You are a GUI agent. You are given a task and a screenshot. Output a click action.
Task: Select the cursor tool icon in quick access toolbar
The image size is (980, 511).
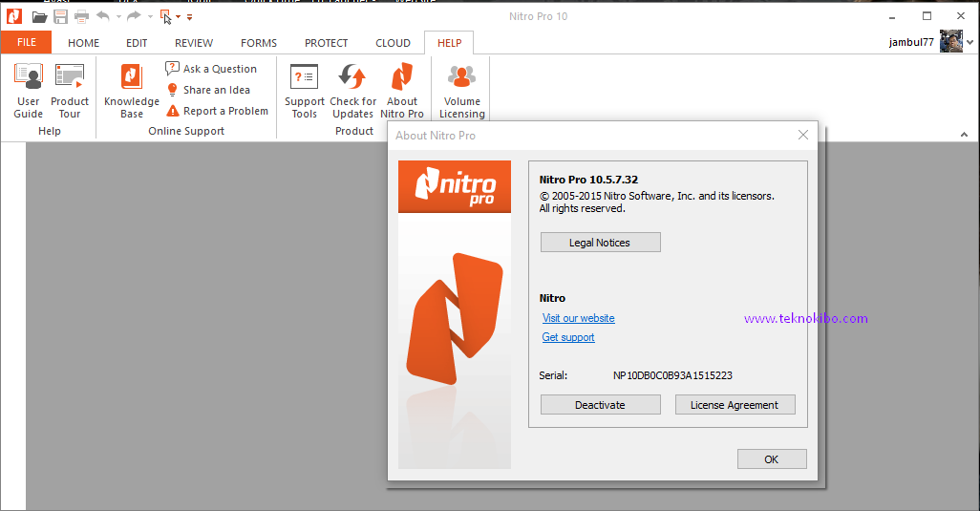coord(165,17)
